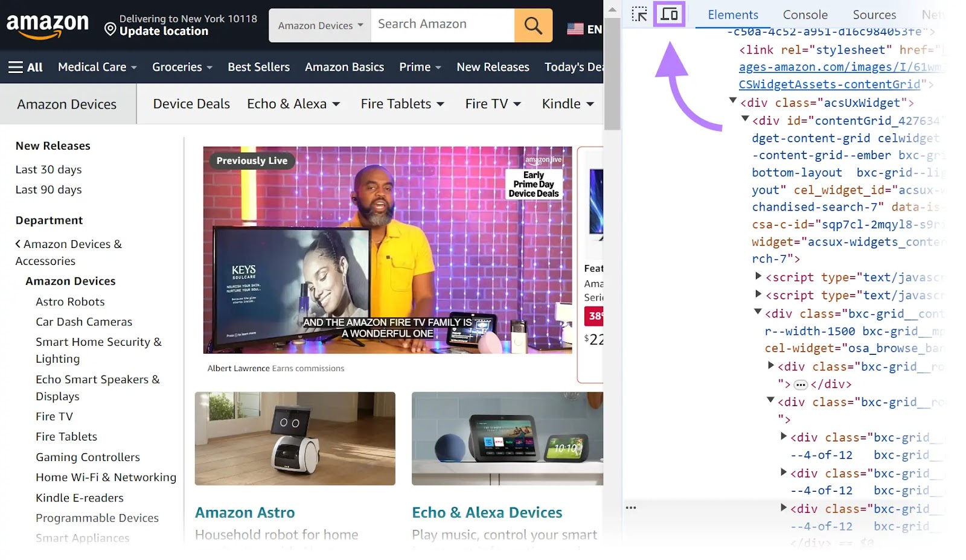Viewport: 966px width, 560px height.
Task: Expand the first script element node
Action: [758, 276]
